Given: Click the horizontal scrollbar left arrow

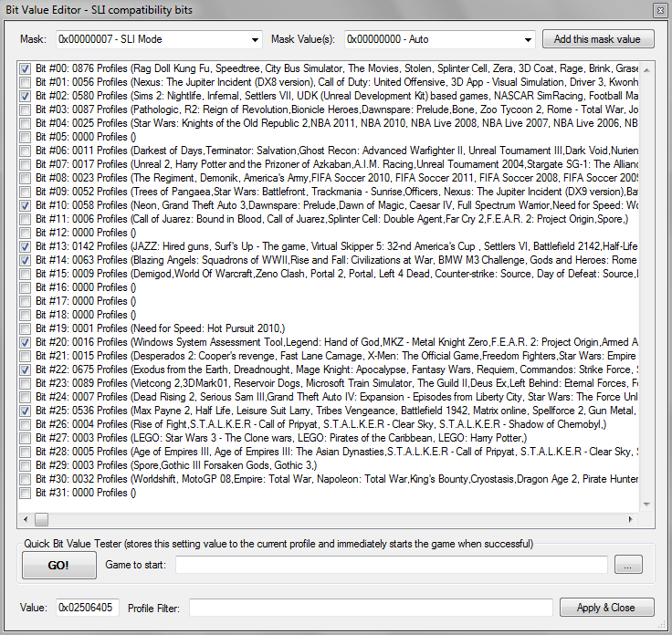Looking at the screenshot, I should tap(26, 520).
